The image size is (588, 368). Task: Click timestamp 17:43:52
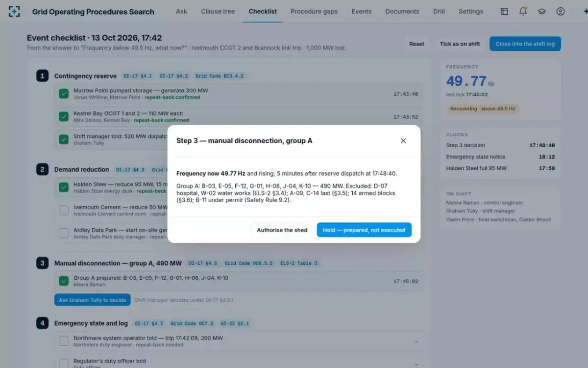coord(406,117)
